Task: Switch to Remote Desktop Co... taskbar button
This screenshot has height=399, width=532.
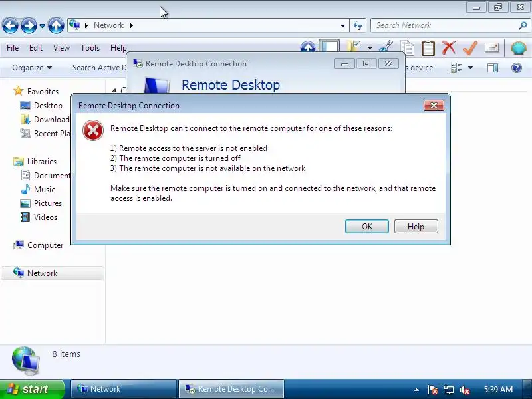Action: pos(231,389)
